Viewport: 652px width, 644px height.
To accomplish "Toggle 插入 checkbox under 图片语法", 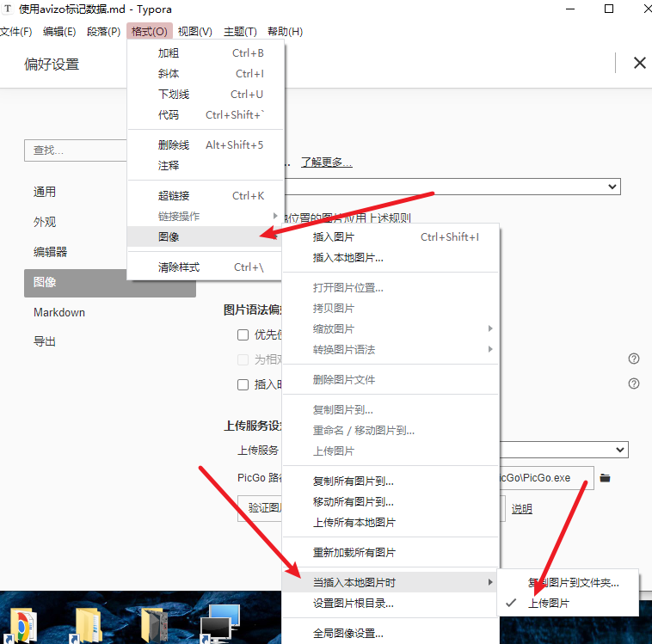I will click(x=243, y=385).
